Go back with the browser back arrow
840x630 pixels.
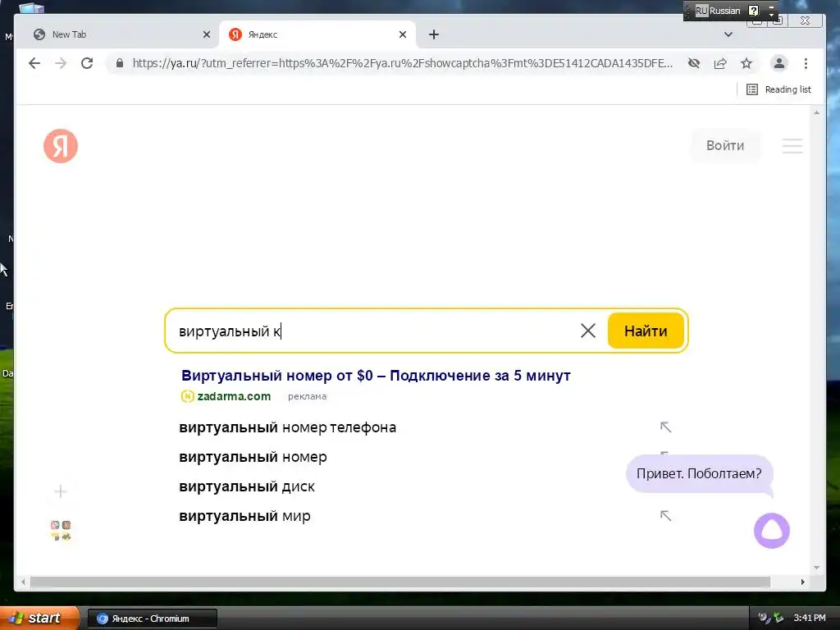(34, 63)
